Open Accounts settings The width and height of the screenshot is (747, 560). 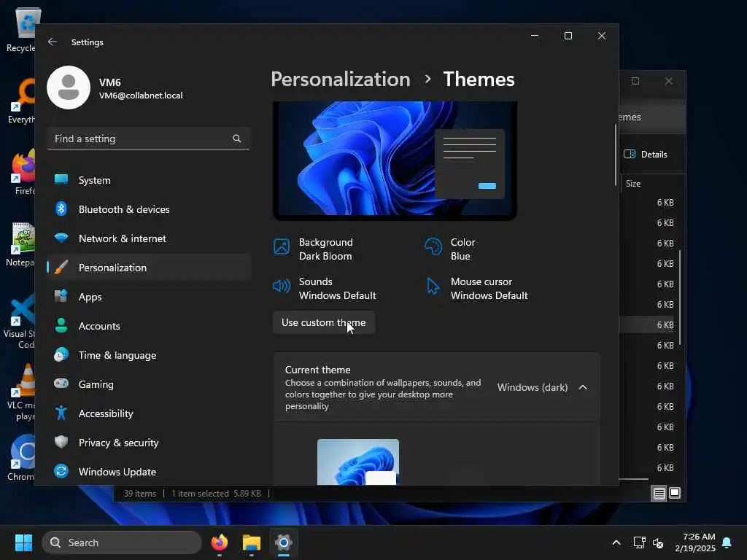149,326
